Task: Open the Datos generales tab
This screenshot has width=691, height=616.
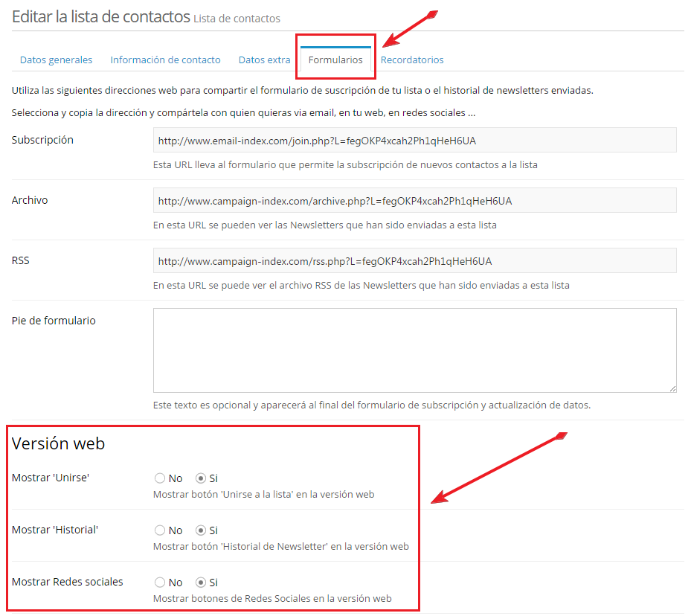Action: click(x=56, y=60)
